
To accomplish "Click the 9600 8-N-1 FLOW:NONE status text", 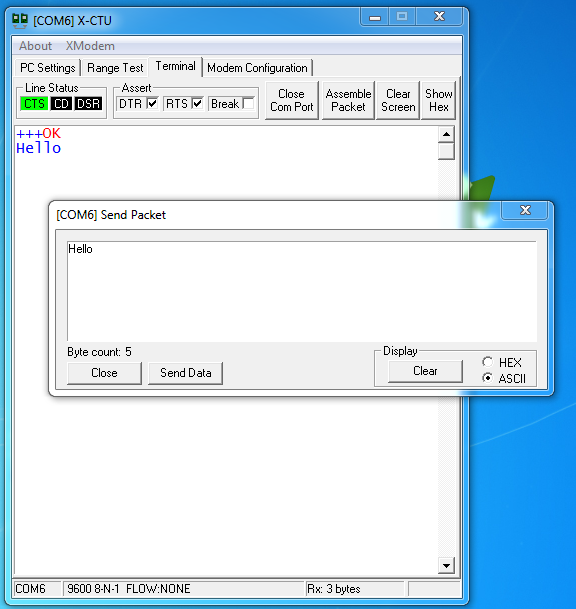I will [129, 589].
